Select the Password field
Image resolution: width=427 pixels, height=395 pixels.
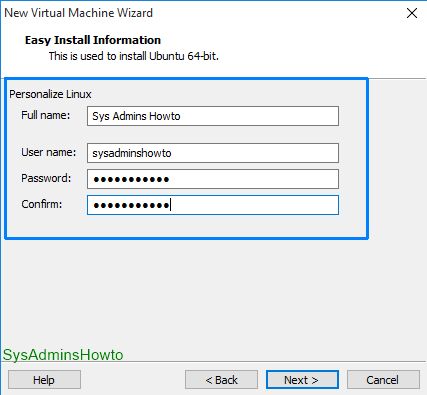[213, 179]
